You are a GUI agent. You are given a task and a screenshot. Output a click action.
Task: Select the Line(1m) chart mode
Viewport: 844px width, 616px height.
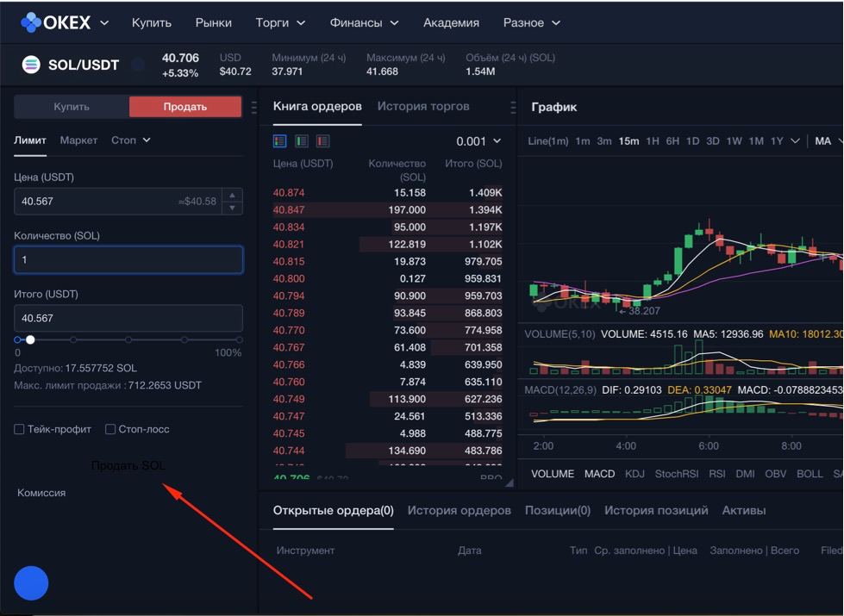click(x=548, y=141)
